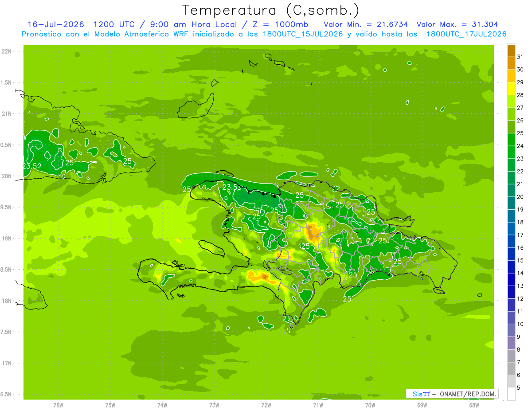
Task: Click the 6.5N latitude axis label
Action: 7,395
